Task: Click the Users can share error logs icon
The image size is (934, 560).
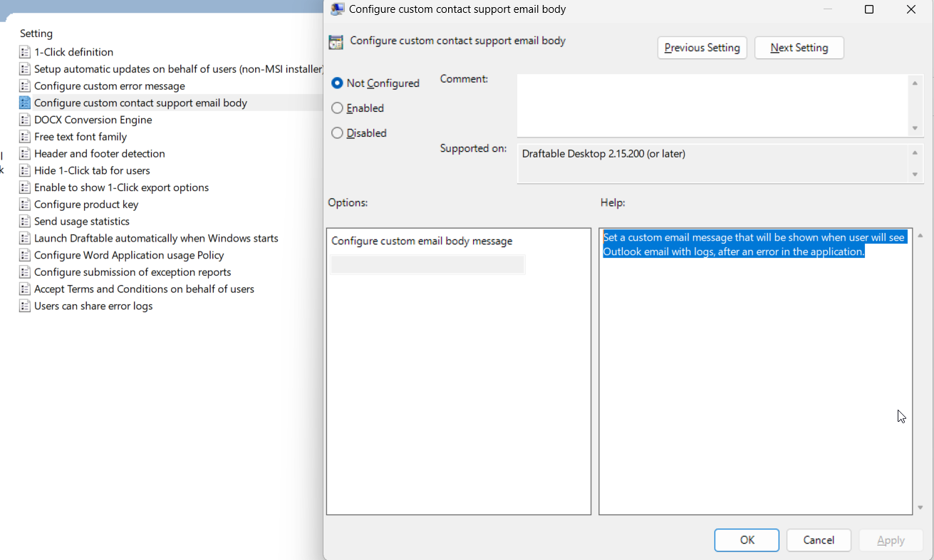Action: click(24, 306)
